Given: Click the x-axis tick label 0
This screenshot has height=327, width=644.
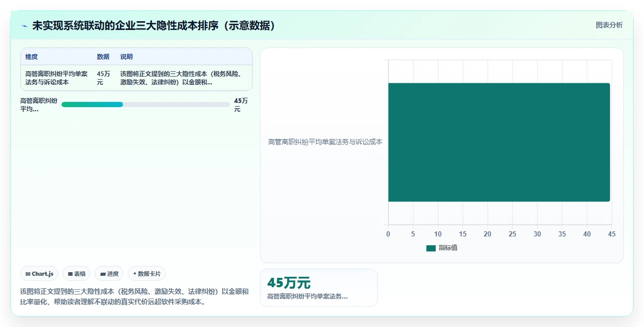Looking at the screenshot, I should (388, 234).
